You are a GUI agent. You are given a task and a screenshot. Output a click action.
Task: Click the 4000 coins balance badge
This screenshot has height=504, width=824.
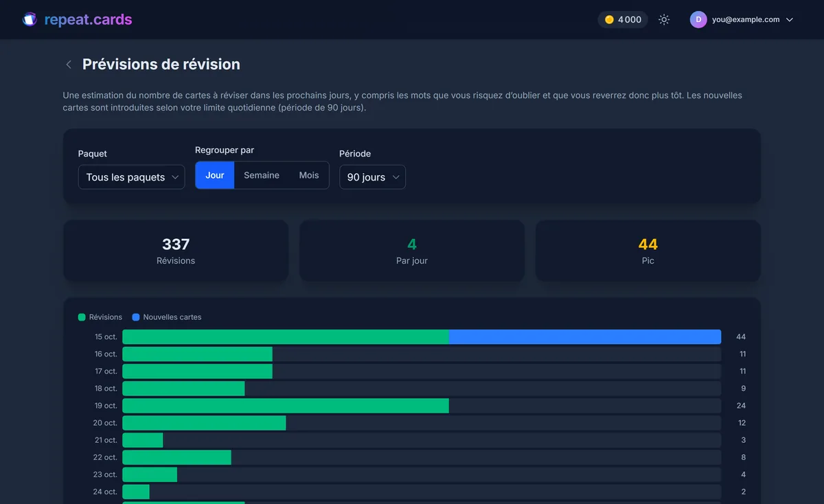pos(623,19)
